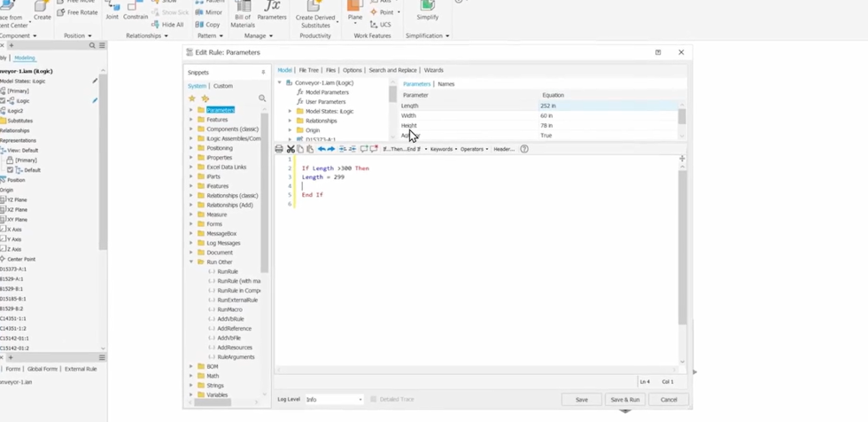
Task: Click the Bill of Materials ribbon icon
Action: pos(243,9)
